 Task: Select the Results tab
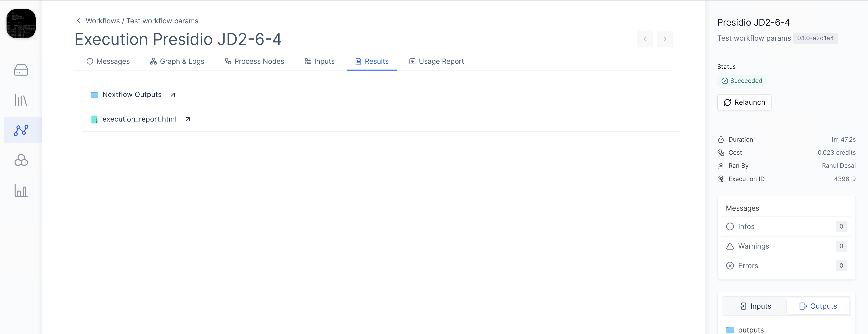click(372, 61)
